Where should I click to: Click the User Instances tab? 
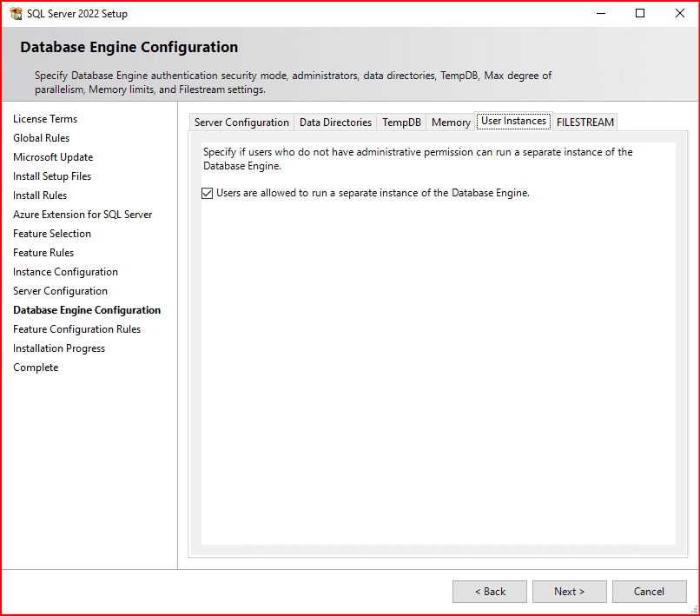click(513, 122)
